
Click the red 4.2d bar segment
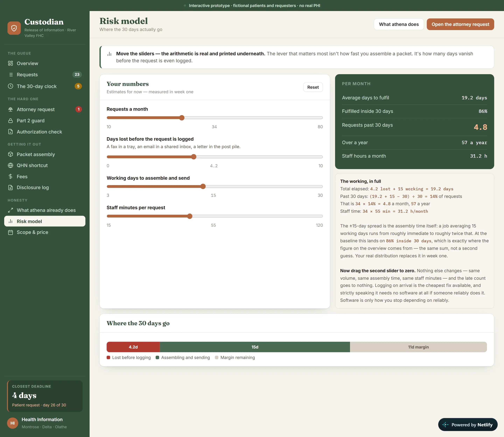coord(133,347)
